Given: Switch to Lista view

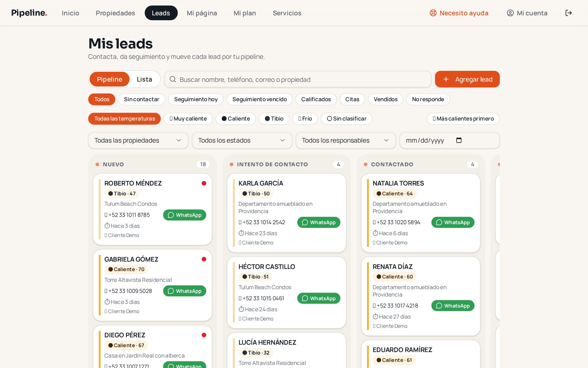Looking at the screenshot, I should pos(145,79).
